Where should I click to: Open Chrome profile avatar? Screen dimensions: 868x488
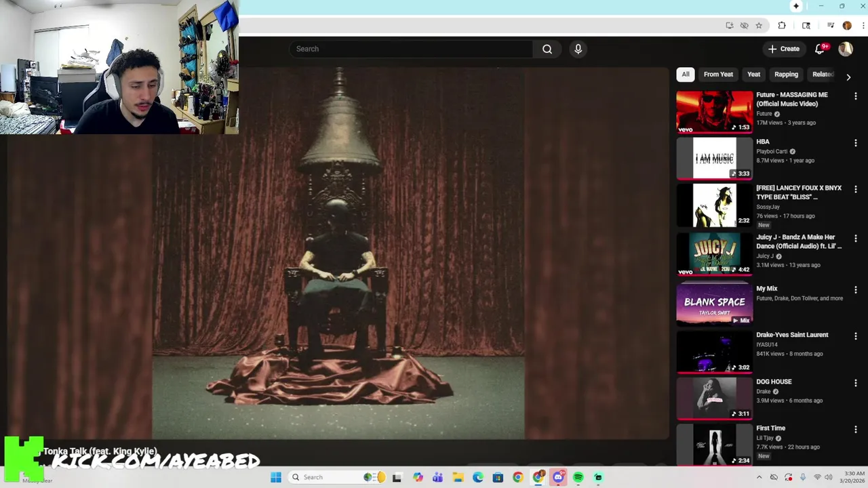[847, 26]
